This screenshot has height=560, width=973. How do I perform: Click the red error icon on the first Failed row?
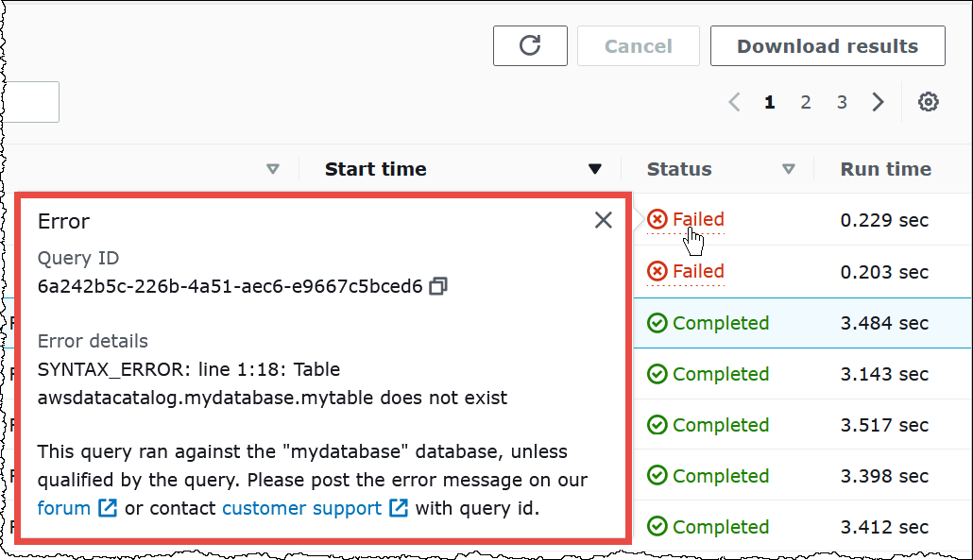657,218
